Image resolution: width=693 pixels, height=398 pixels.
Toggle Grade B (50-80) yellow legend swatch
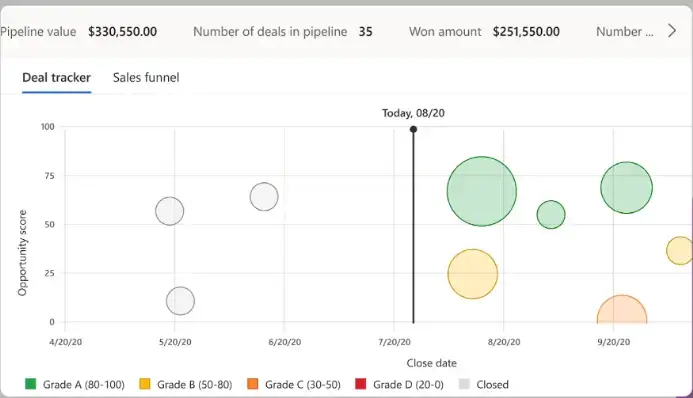pyautogui.click(x=145, y=384)
